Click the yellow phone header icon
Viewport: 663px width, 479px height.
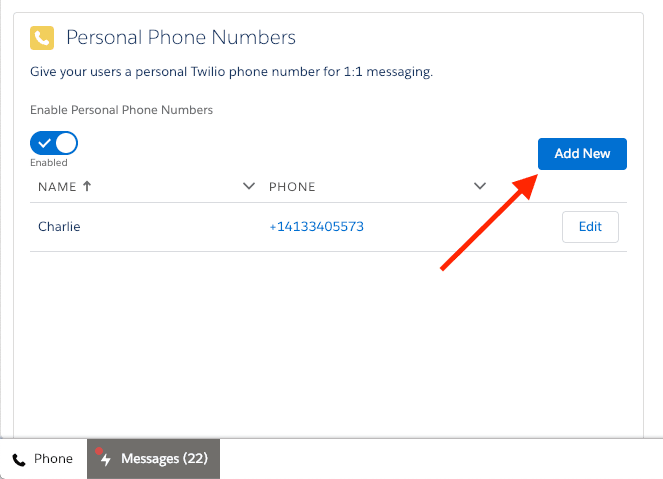pos(42,38)
